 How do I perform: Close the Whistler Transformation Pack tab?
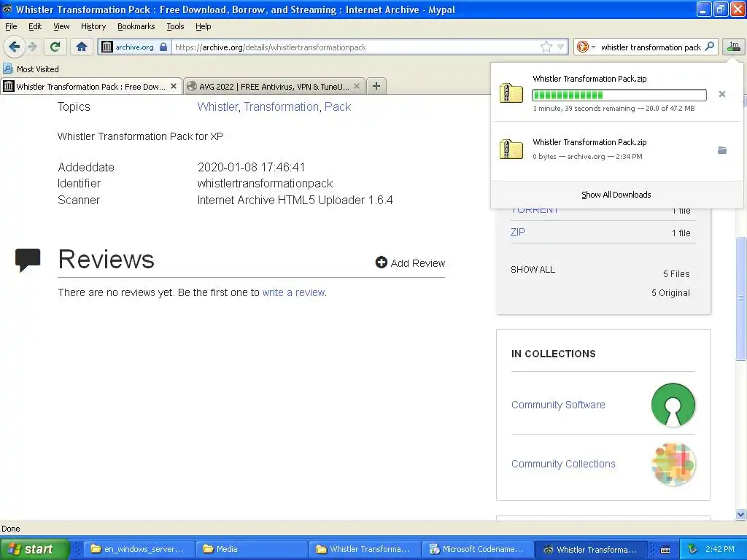[x=174, y=86]
